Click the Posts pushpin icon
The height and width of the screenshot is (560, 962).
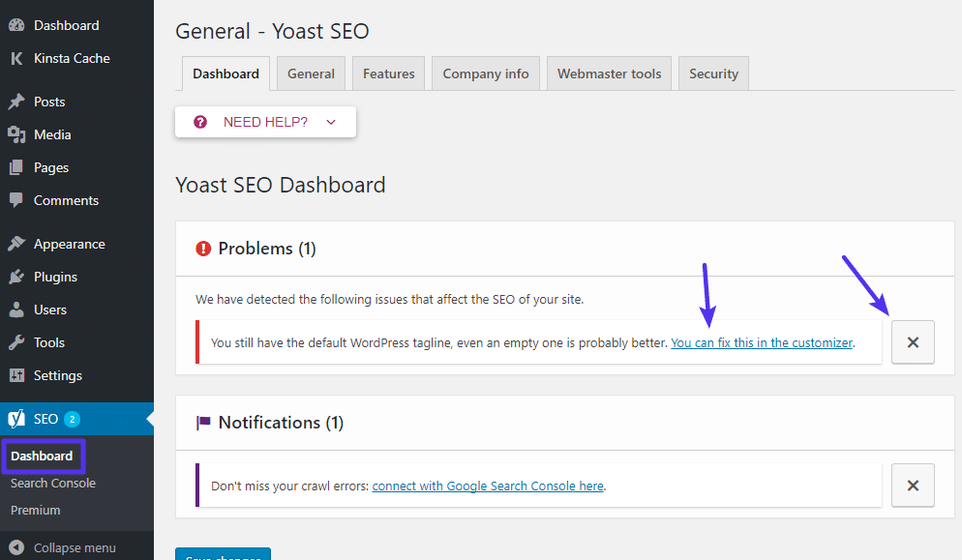pyautogui.click(x=16, y=102)
